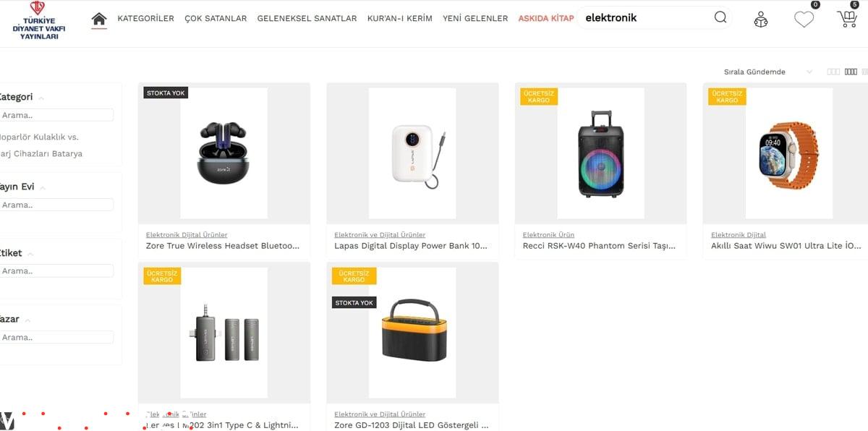Open the Akıllı Saat Wiwu smartwatch thumbnail
The width and height of the screenshot is (868, 431).
[x=788, y=153]
